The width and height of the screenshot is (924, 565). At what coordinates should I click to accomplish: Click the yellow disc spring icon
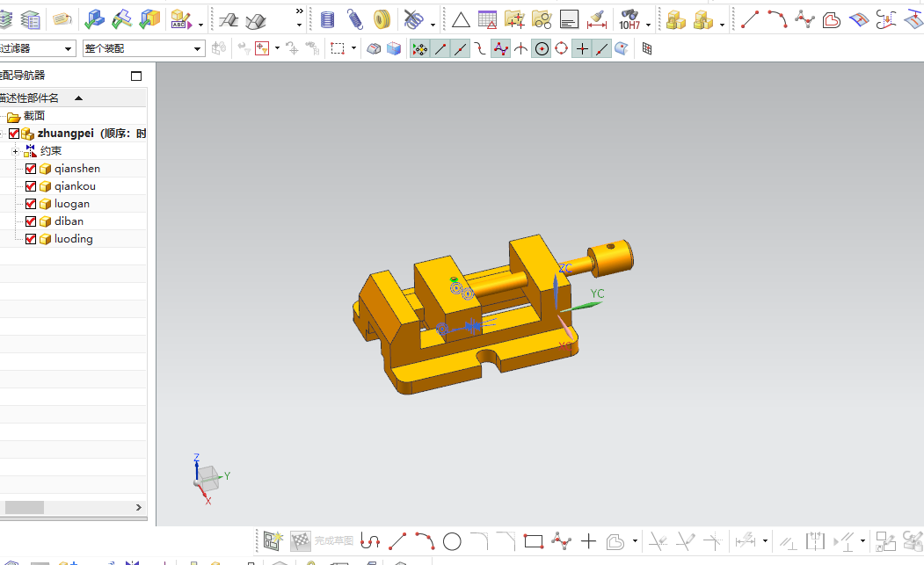[382, 20]
